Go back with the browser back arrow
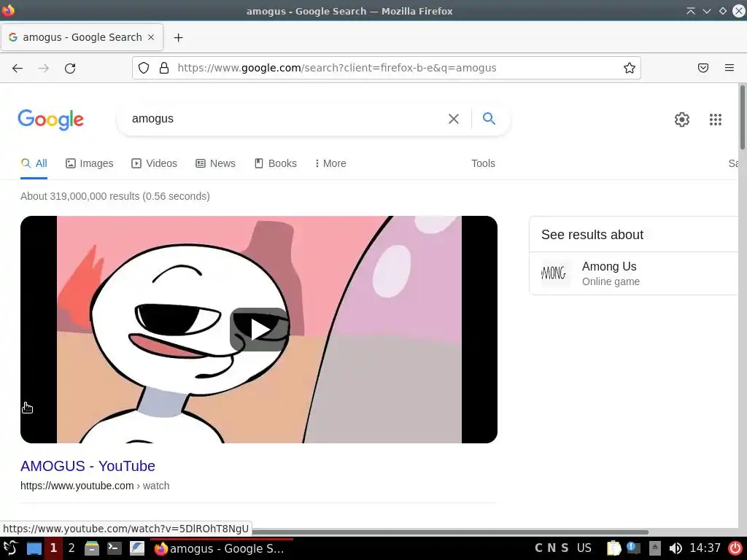Screen dimensions: 747x560 pyautogui.click(x=18, y=68)
